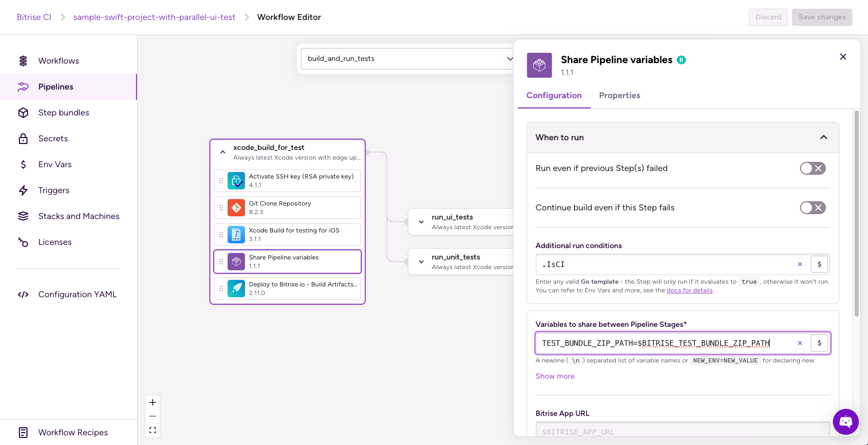Open the chat support bubble

(846, 422)
